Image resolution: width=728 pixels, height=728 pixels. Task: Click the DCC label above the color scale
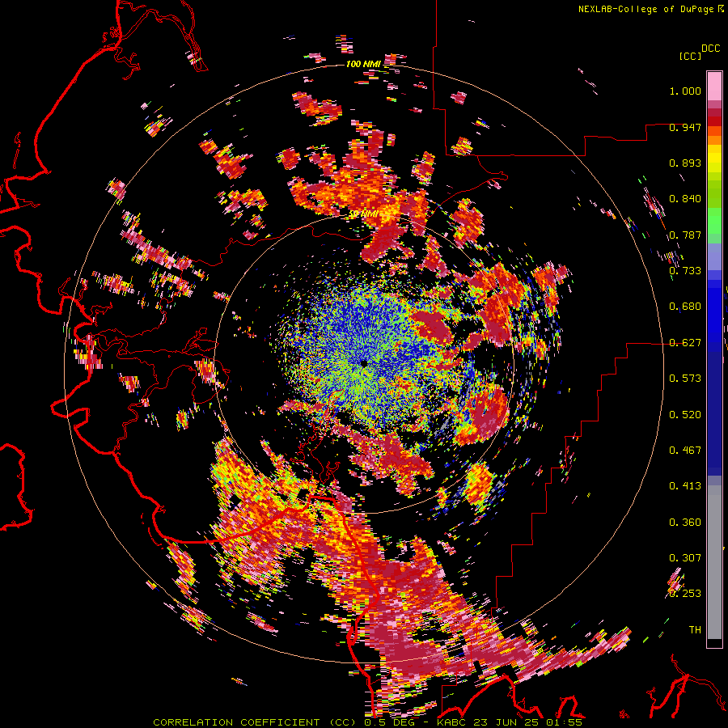point(710,49)
